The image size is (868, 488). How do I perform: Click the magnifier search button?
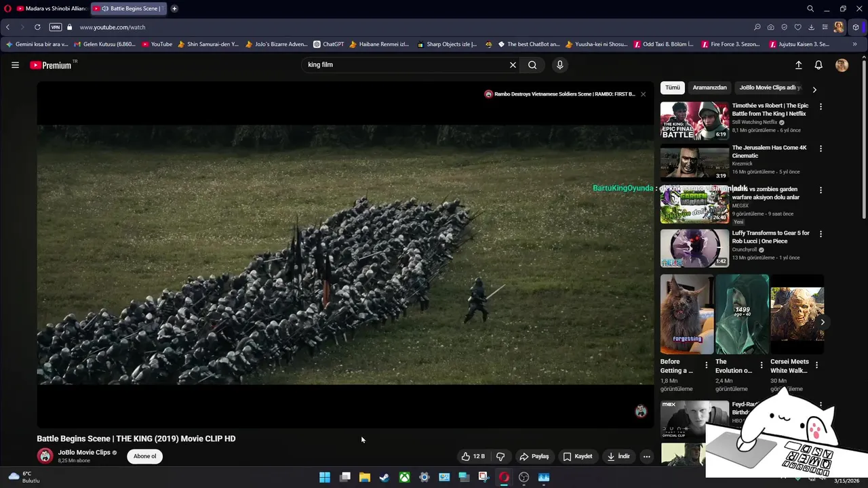pos(532,65)
